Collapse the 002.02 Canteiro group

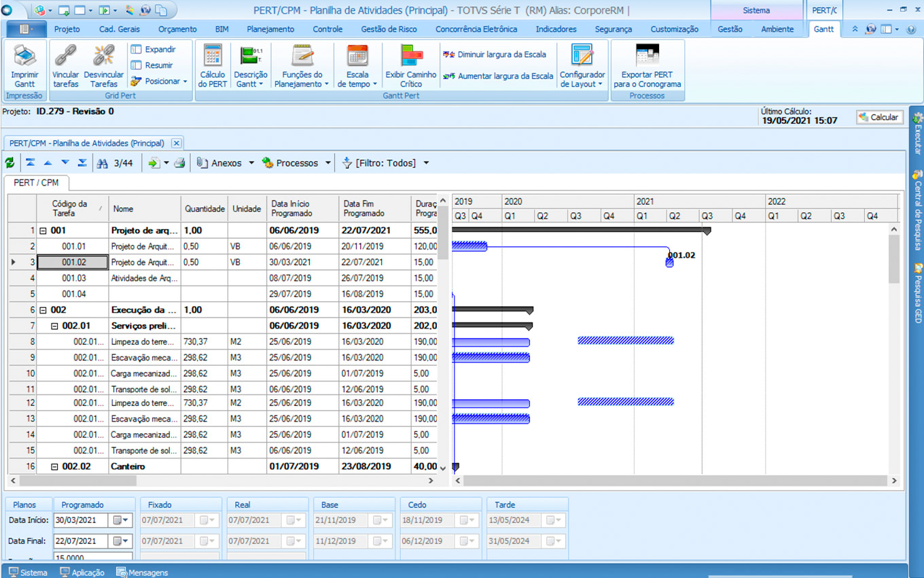(x=55, y=467)
